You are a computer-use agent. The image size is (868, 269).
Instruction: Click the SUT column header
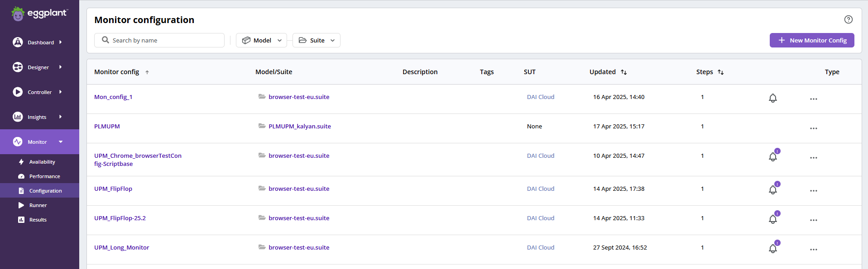[530, 72]
